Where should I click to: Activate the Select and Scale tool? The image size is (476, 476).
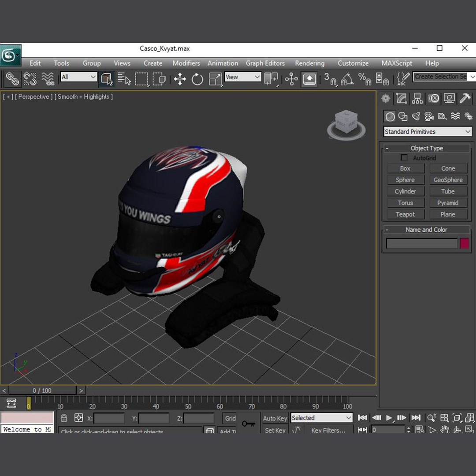[215, 78]
